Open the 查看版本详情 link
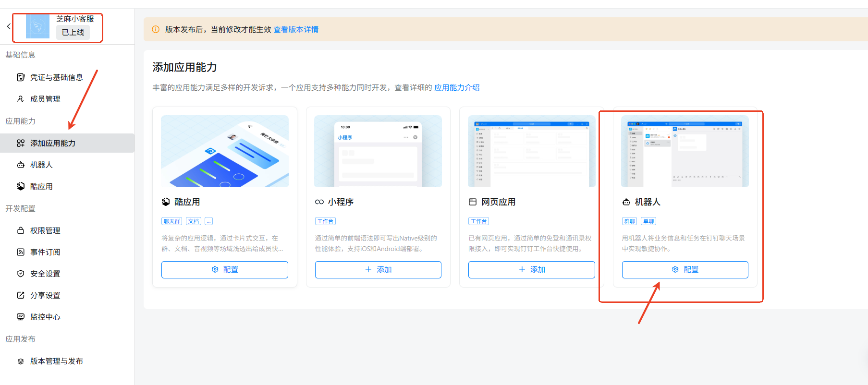 296,29
